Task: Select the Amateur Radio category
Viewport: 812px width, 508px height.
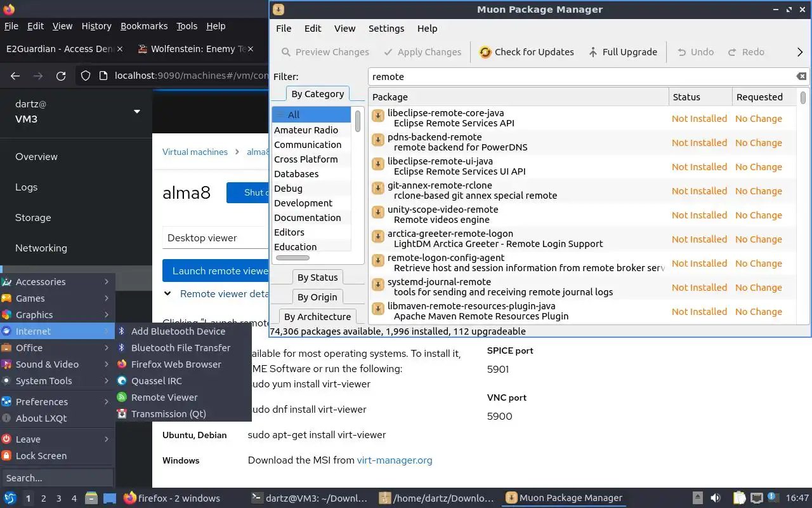Action: click(311, 130)
